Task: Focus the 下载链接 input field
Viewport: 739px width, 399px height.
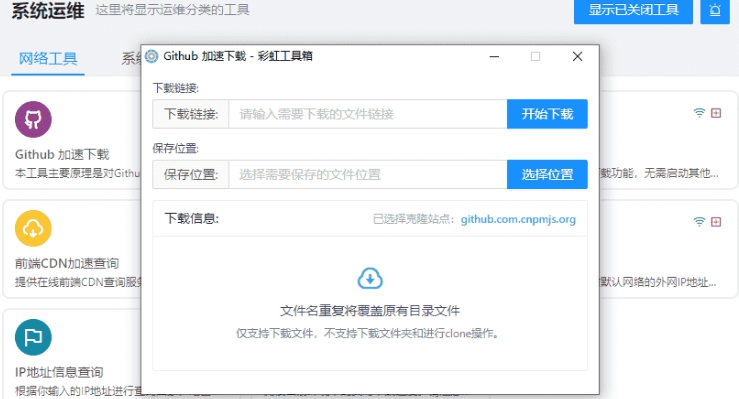Action: [x=368, y=114]
